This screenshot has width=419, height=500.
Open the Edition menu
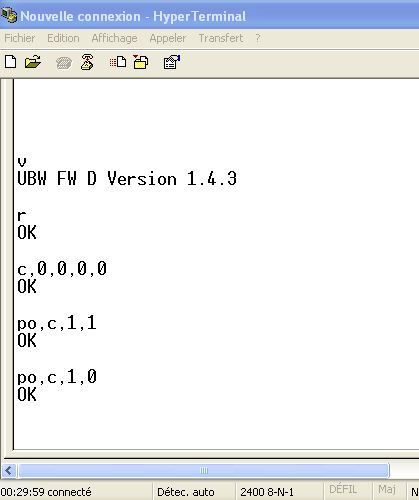(x=63, y=38)
